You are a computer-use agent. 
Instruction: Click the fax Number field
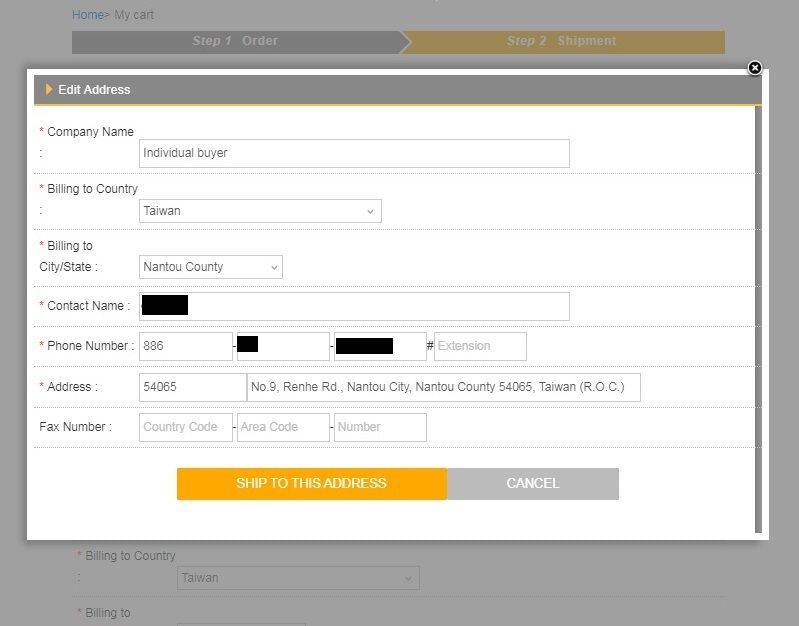(380, 427)
